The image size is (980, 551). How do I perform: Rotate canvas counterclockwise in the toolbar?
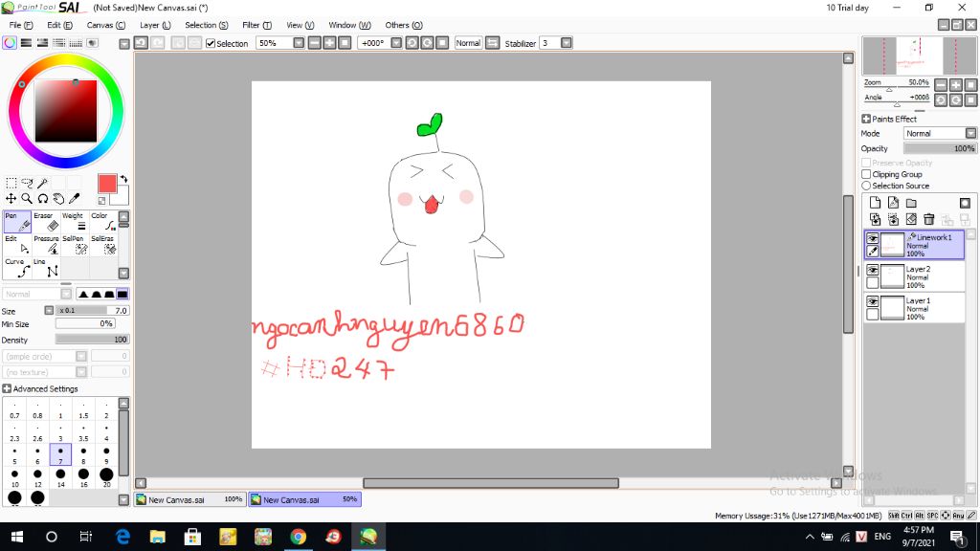pos(412,43)
